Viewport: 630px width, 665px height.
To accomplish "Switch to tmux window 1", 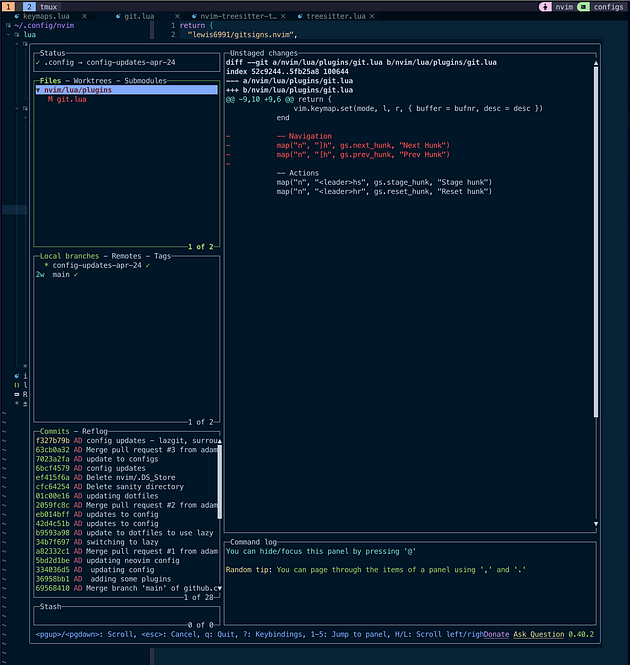I will click(x=8, y=7).
